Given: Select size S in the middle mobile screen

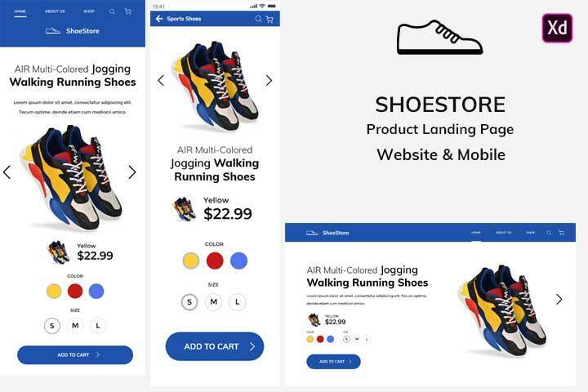Looking at the screenshot, I should coord(189,302).
